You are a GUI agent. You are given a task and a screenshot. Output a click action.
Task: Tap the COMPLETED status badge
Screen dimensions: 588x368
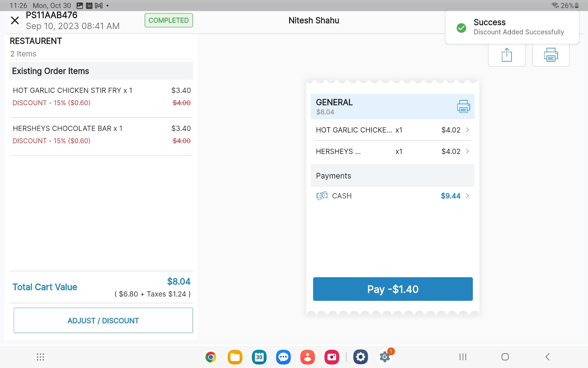(169, 20)
